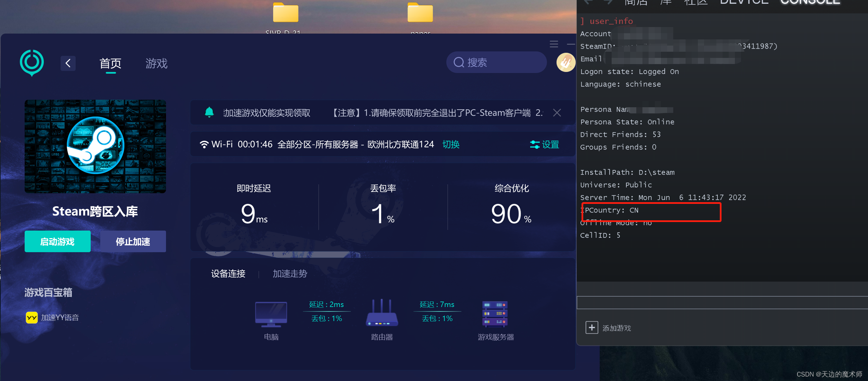Click the Wi-Fi status icon
This screenshot has height=381, width=868.
[204, 144]
